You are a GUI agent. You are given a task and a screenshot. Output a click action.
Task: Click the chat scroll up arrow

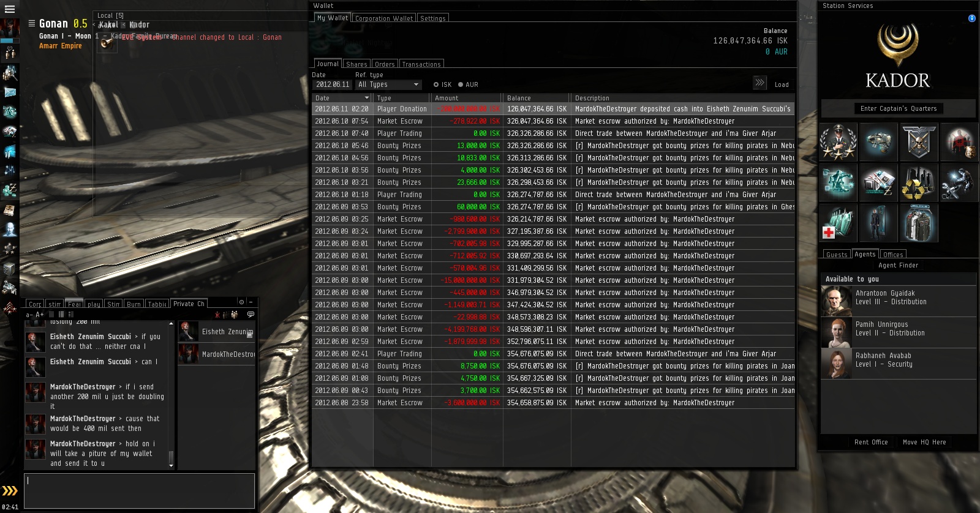pyautogui.click(x=171, y=323)
